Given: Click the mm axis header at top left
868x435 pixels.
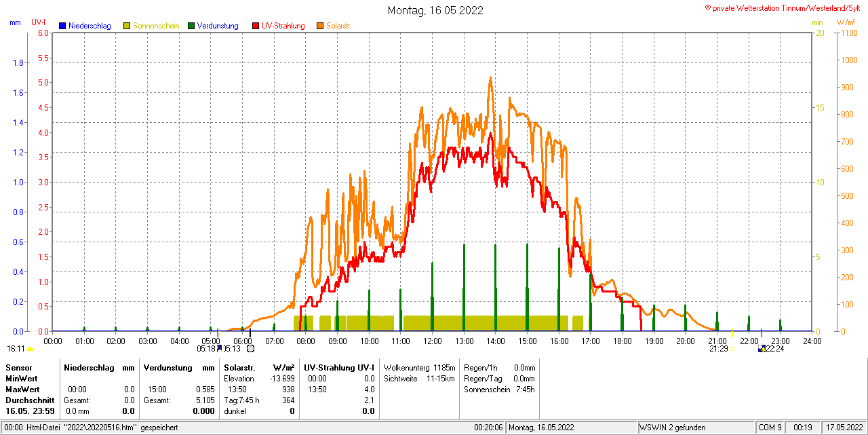Looking at the screenshot, I should click(15, 22).
